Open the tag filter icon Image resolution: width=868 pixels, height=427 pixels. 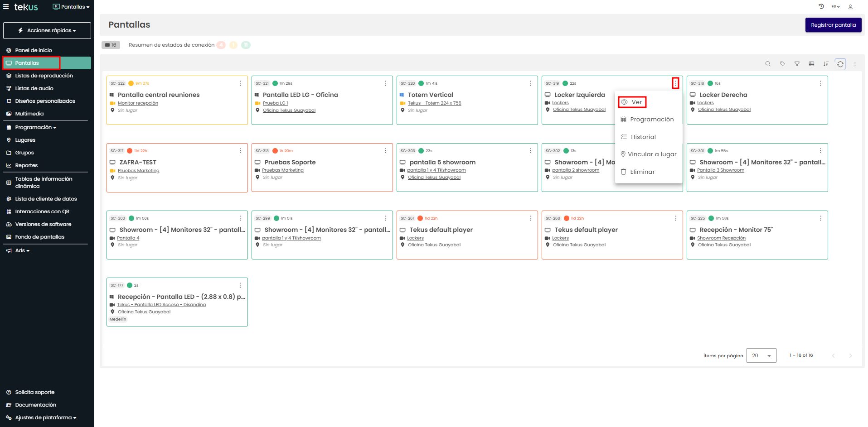tap(782, 64)
